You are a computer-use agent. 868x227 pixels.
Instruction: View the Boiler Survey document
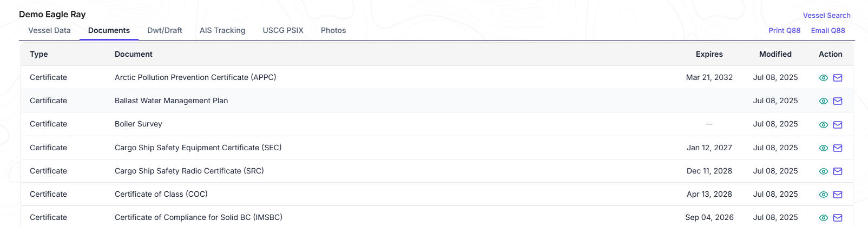(824, 125)
